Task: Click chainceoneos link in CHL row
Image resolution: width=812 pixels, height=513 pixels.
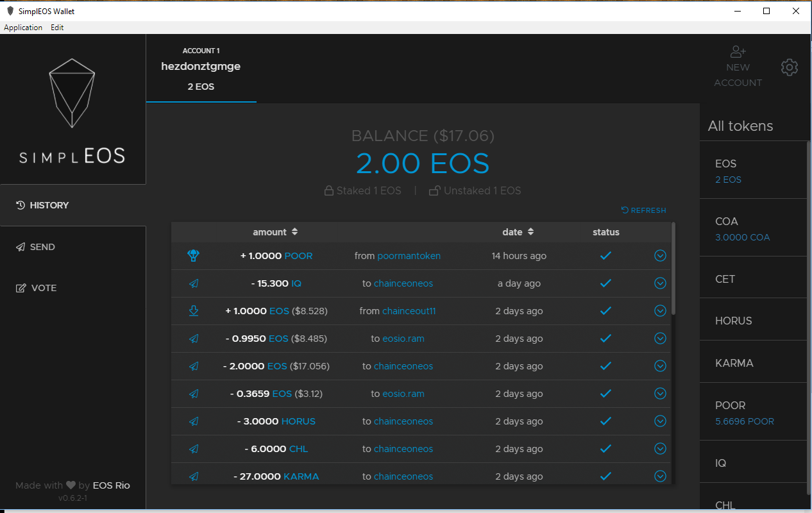Action: [x=403, y=449]
